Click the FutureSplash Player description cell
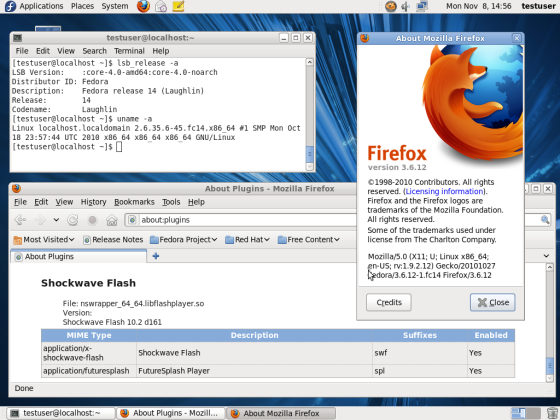Image resolution: width=560 pixels, height=420 pixels. pyautogui.click(x=254, y=371)
